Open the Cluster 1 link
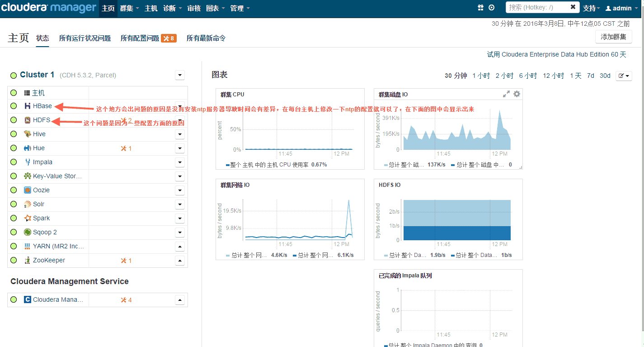 [37, 75]
